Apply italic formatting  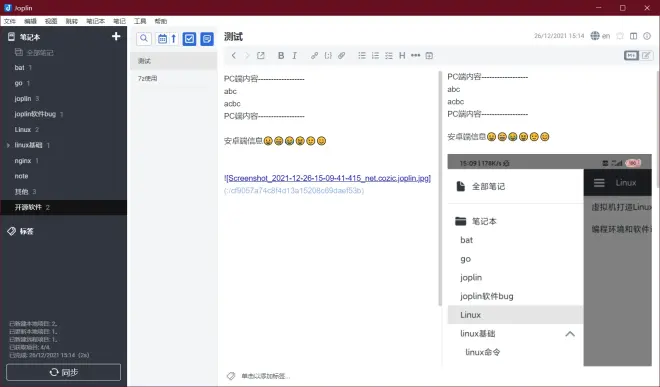click(294, 56)
